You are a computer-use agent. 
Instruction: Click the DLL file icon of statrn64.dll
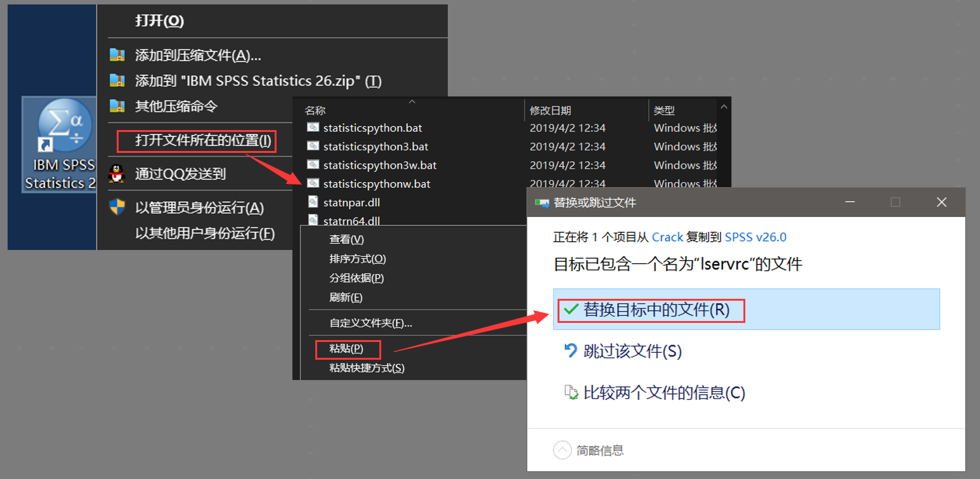[x=313, y=220]
